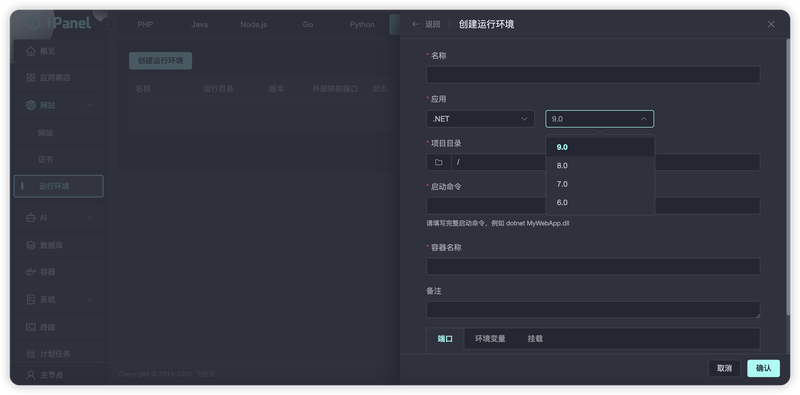Focus the 启动命令 input field
Screen dimensions: 800x395
[593, 206]
